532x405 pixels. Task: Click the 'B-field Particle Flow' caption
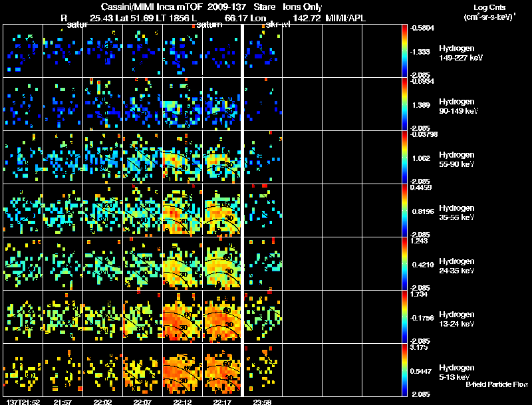497,384
